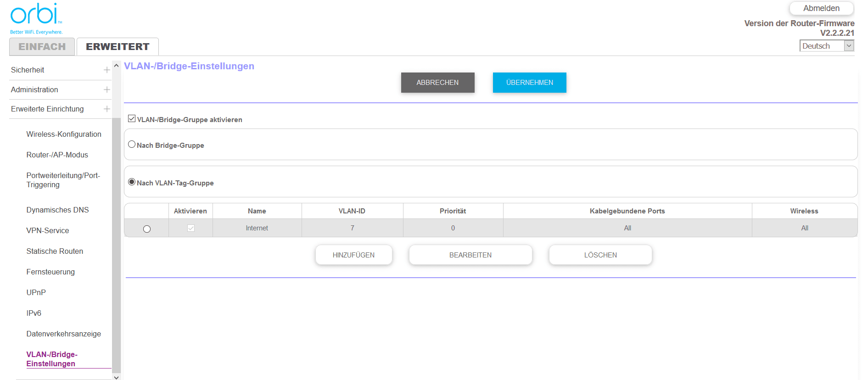868x380 pixels.
Task: Expand Erweiterte Einrichtung plus icon
Action: (106, 109)
